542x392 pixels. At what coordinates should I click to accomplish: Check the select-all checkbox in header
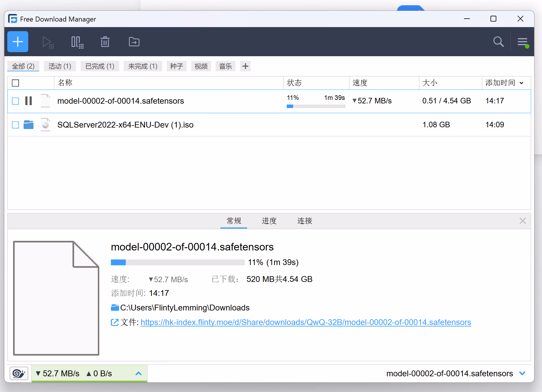15,83
